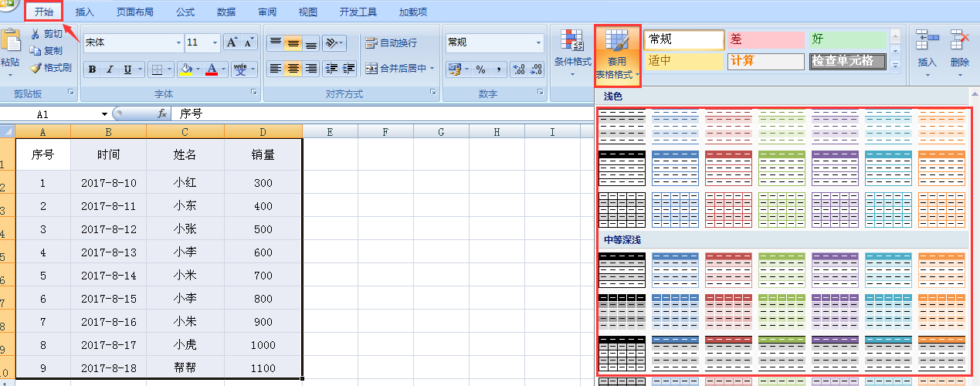Expand the fill color dropdown arrow
Screen dimensions: 980x386
[x=198, y=69]
